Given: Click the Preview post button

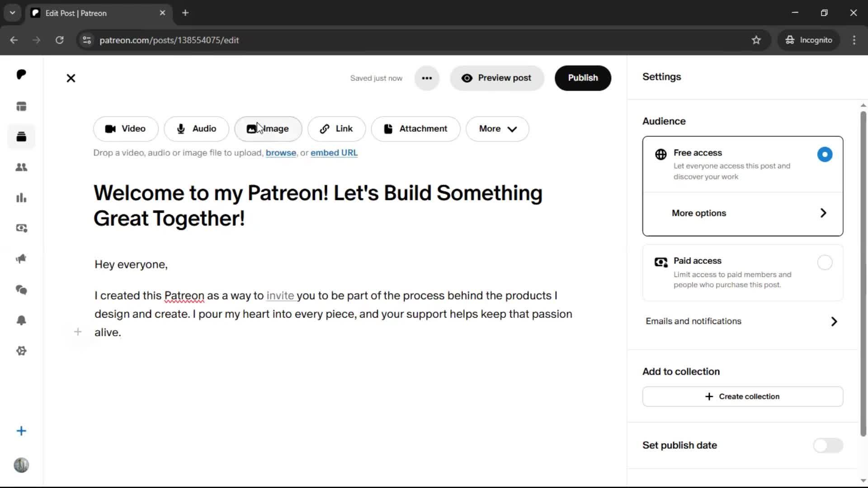Looking at the screenshot, I should 497,78.
